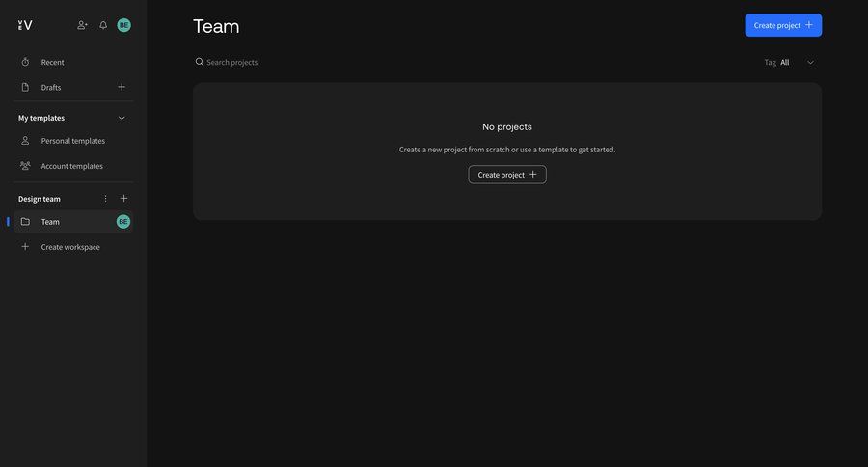Click the blue Create project button
The height and width of the screenshot is (467, 868).
(783, 25)
